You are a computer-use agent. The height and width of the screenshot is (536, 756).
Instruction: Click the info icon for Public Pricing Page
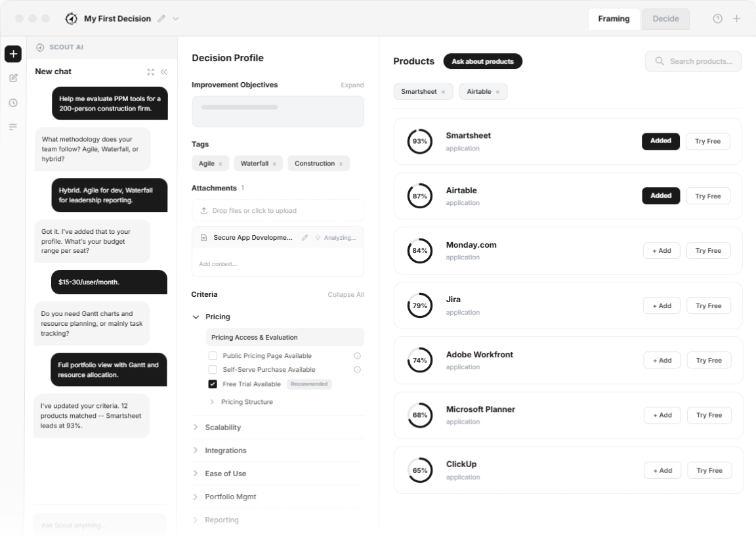(x=357, y=356)
